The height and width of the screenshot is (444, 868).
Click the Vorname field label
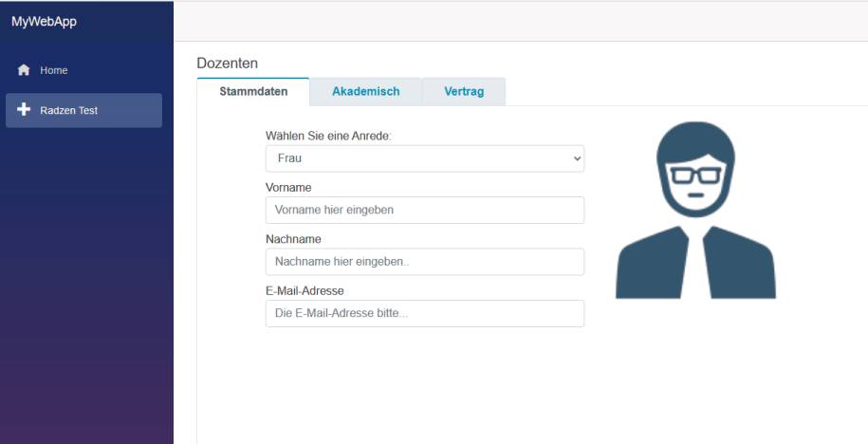click(x=288, y=188)
